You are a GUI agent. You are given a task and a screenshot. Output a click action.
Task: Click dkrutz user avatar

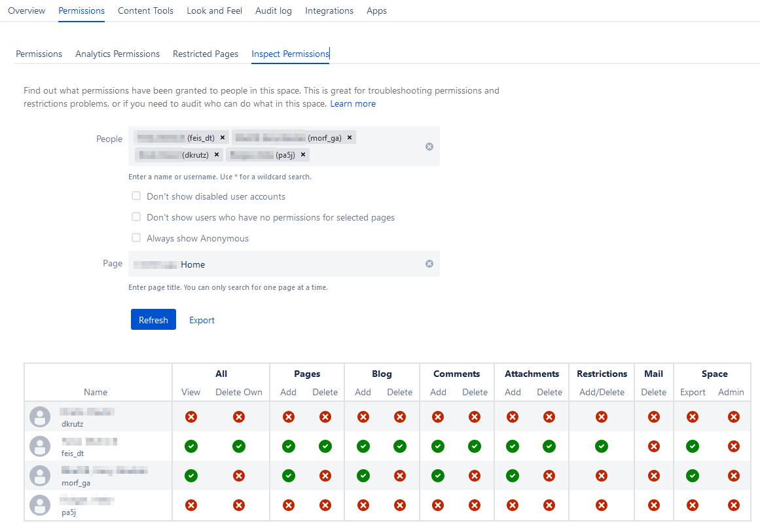pyautogui.click(x=40, y=417)
